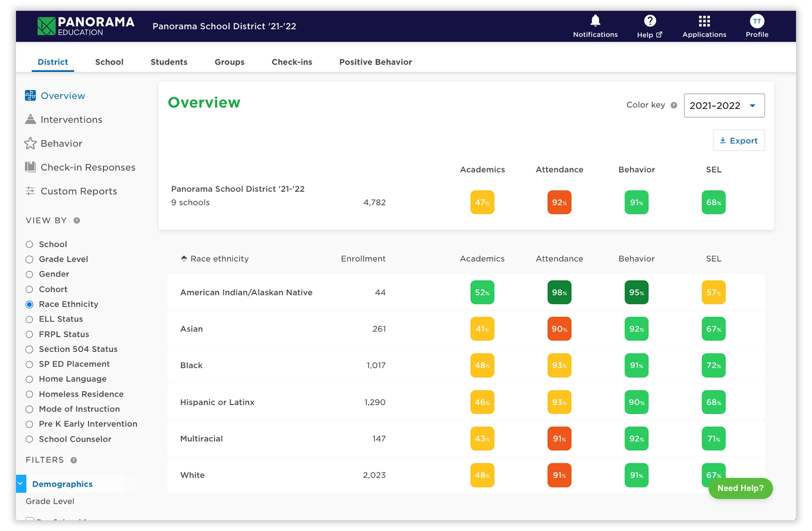812x531 pixels.
Task: Click the Color key info icon
Action: click(x=674, y=105)
